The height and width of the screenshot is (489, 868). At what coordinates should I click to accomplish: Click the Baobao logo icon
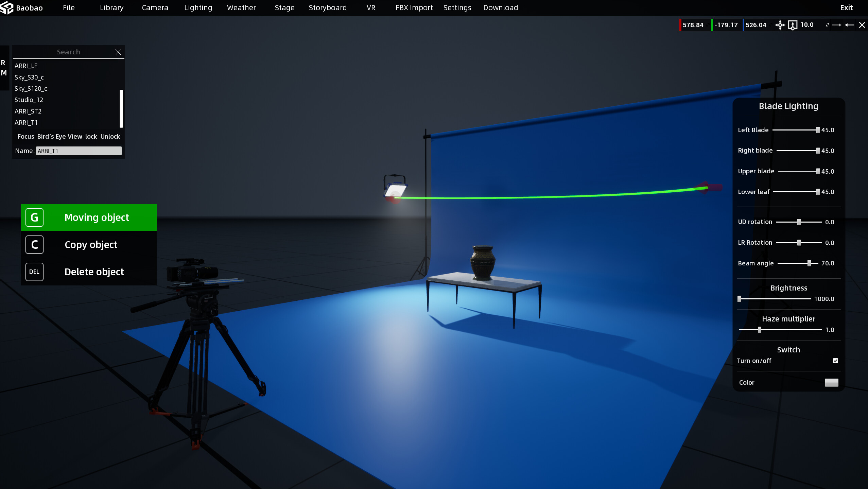tap(7, 7)
